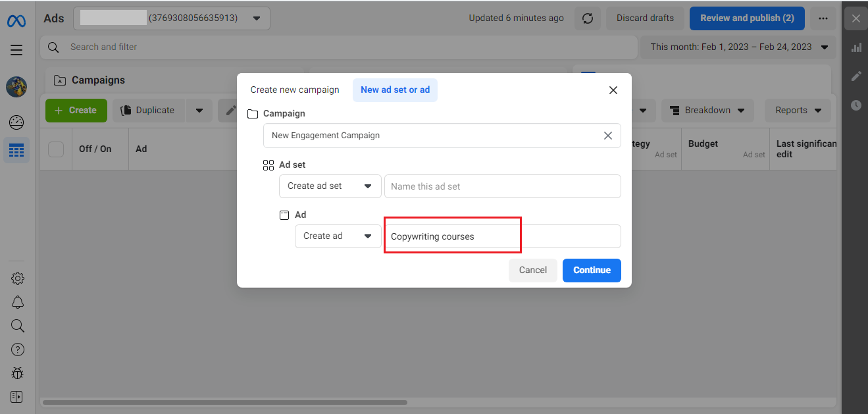Expand the Create ad set dropdown
868x414 pixels.
click(x=330, y=186)
